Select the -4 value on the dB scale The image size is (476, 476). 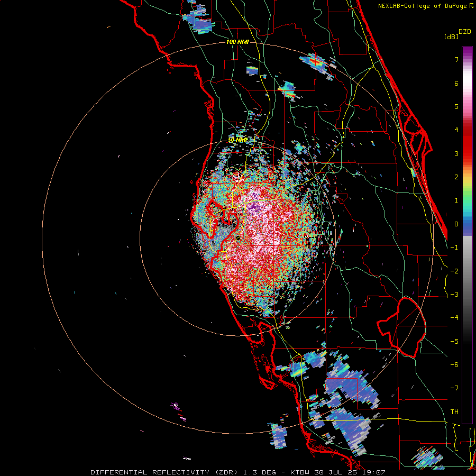point(454,318)
